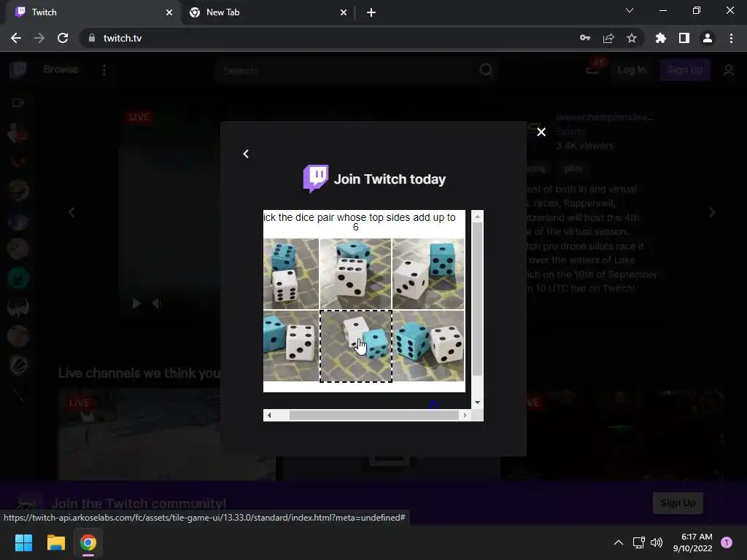Click the Chrome taskbar icon
This screenshot has height=560, width=747.
tap(88, 542)
